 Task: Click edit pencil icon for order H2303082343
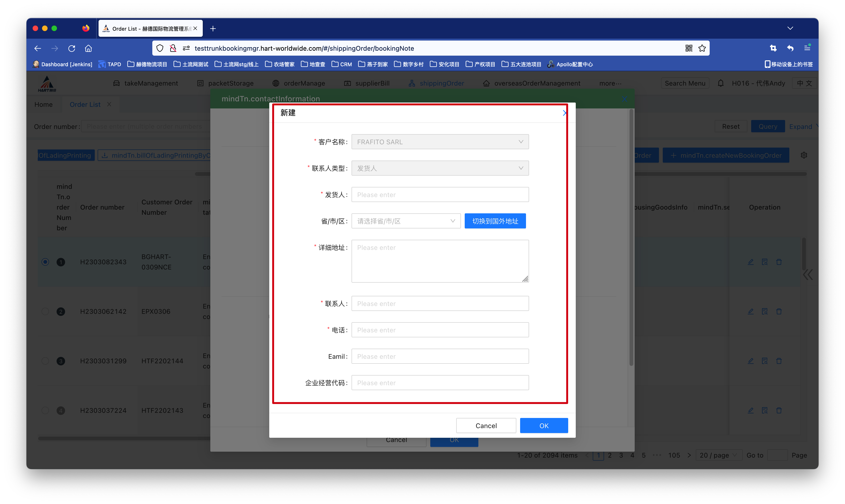pos(751,262)
